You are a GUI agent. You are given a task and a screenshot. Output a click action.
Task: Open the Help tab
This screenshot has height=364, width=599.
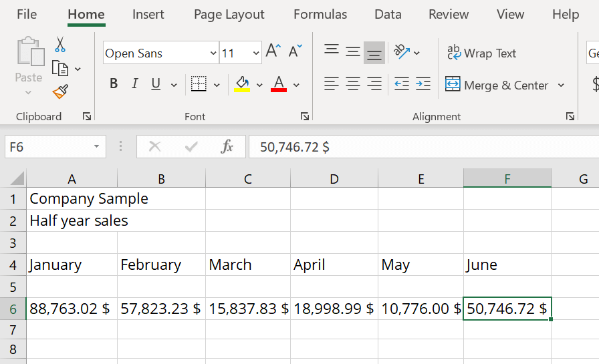pyautogui.click(x=566, y=15)
